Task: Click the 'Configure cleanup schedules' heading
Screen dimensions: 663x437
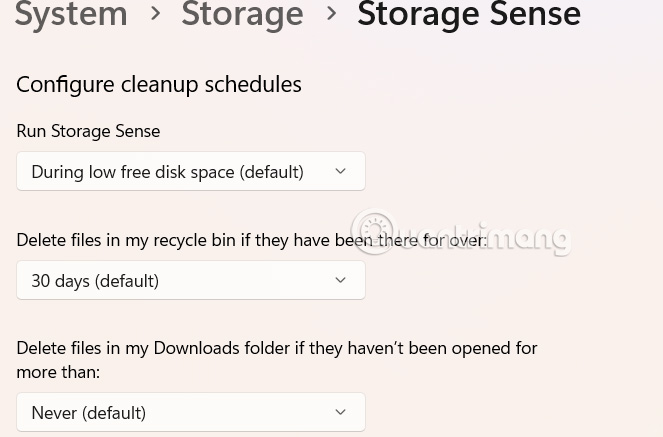Action: (x=159, y=84)
